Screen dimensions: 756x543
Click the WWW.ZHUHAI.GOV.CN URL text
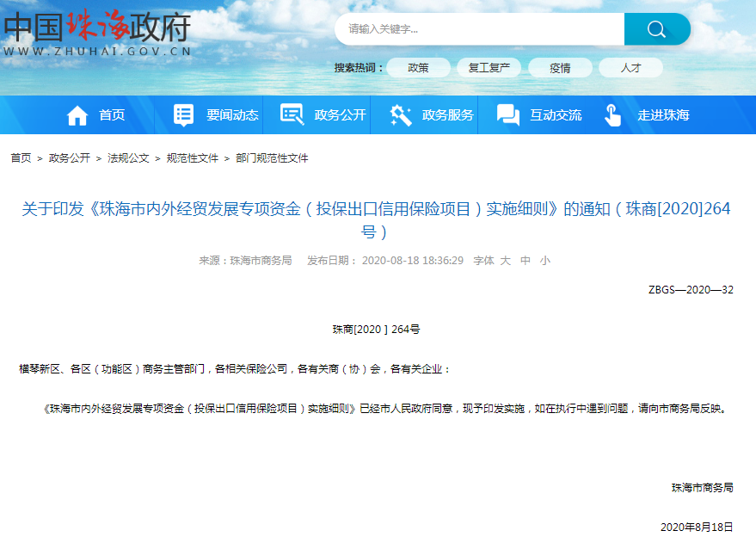pyautogui.click(x=97, y=51)
